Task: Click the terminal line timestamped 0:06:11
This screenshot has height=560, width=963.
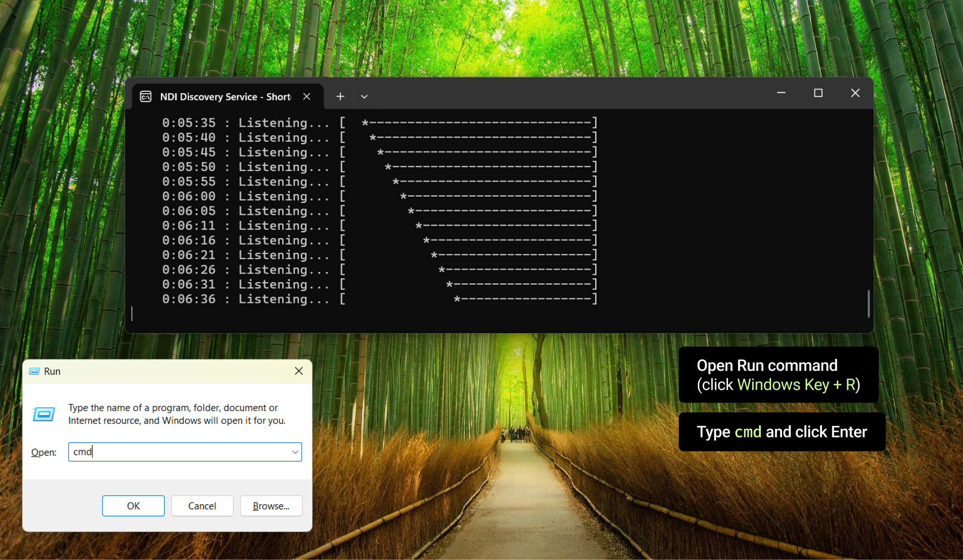Action: pos(379,226)
